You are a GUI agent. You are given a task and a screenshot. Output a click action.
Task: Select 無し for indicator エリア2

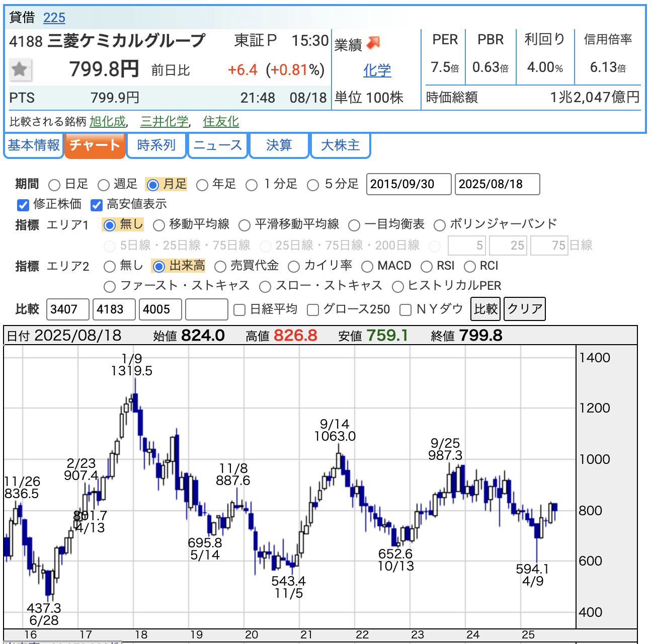click(109, 266)
